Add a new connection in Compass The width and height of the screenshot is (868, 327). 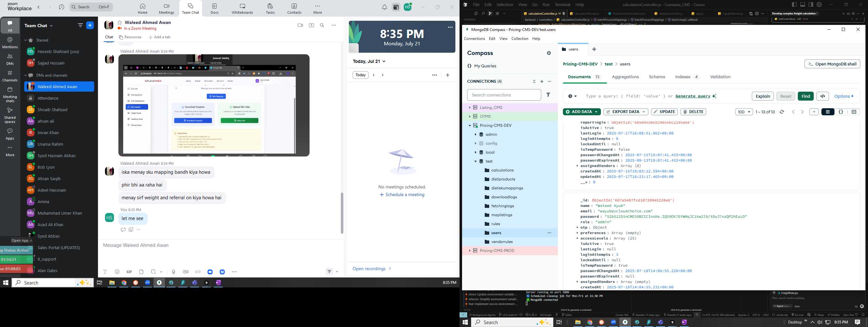pyautogui.click(x=542, y=81)
